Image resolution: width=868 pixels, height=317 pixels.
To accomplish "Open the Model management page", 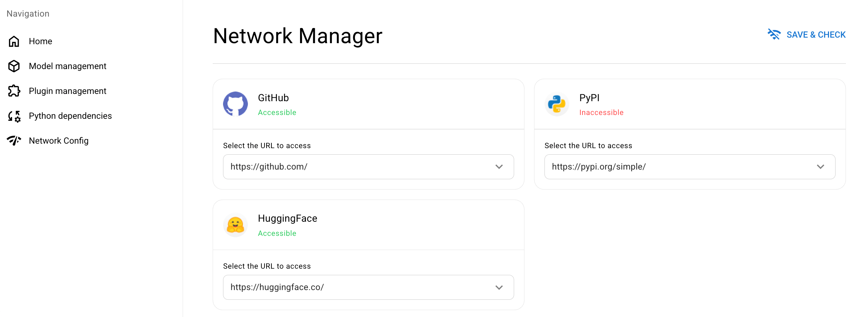I will pyautogui.click(x=68, y=66).
